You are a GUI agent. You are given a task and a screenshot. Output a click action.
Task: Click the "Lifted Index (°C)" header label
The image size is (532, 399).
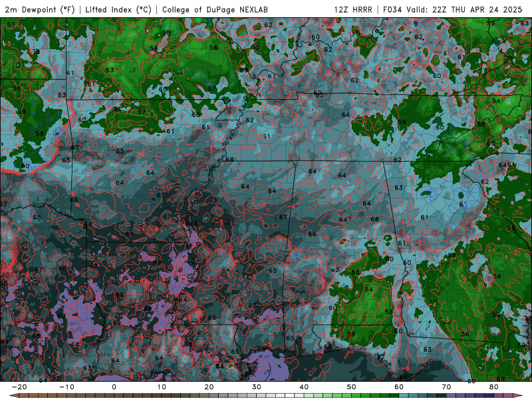click(x=118, y=9)
